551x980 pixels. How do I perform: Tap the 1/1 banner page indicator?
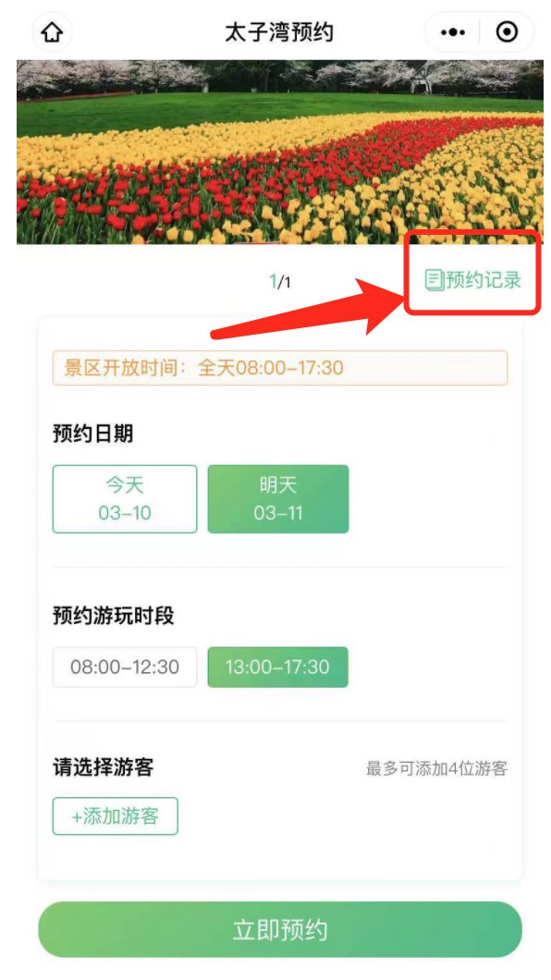pyautogui.click(x=280, y=283)
